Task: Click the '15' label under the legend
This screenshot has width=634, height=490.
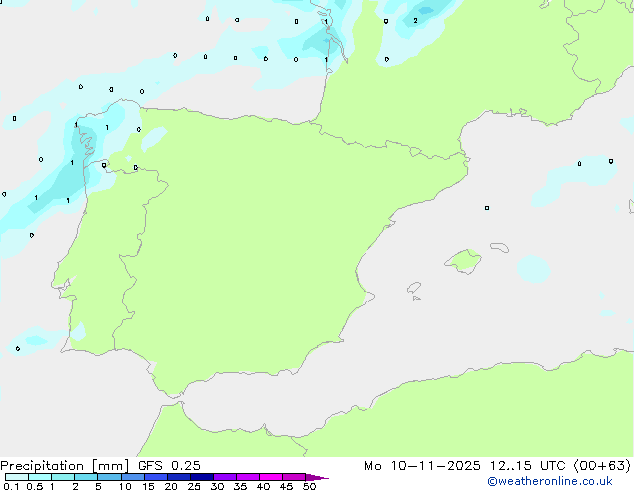Action: tap(148, 486)
